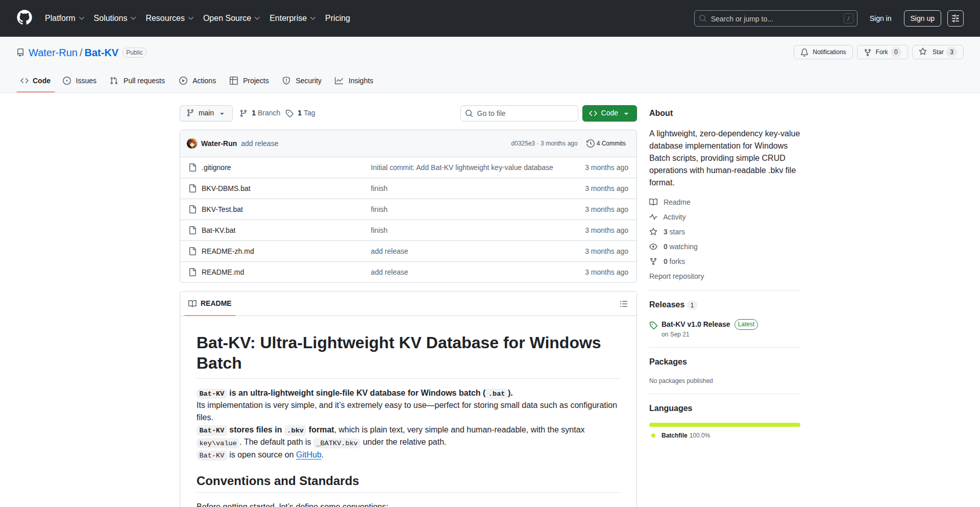Open the d0325e3 commit hash link
Image resolution: width=980 pixels, height=507 pixels.
pos(523,143)
